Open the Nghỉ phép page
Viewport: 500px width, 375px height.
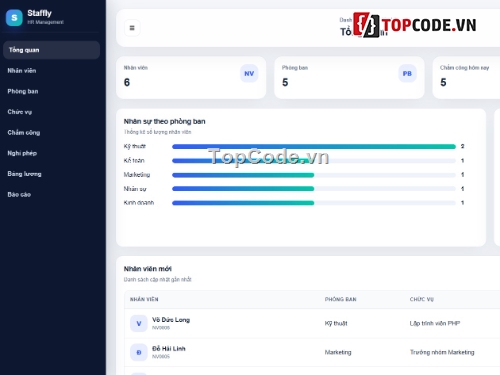(51, 153)
